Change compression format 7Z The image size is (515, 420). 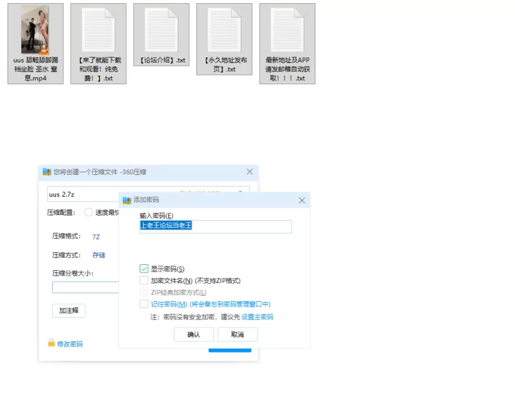point(96,237)
